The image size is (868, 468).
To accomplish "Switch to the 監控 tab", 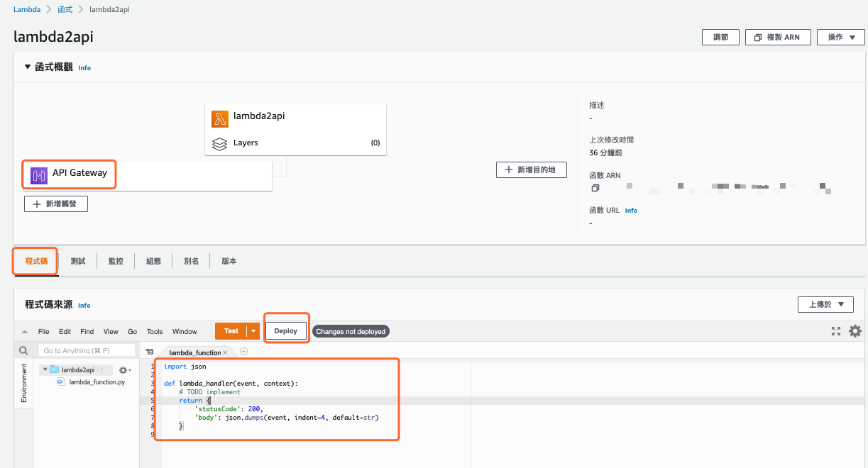I will (116, 261).
